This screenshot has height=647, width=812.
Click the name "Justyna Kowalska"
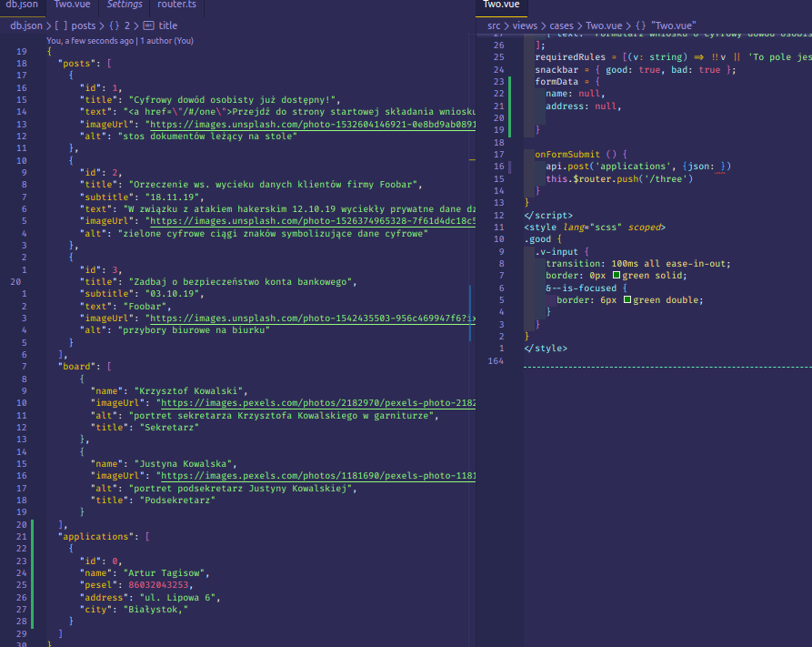183,464
